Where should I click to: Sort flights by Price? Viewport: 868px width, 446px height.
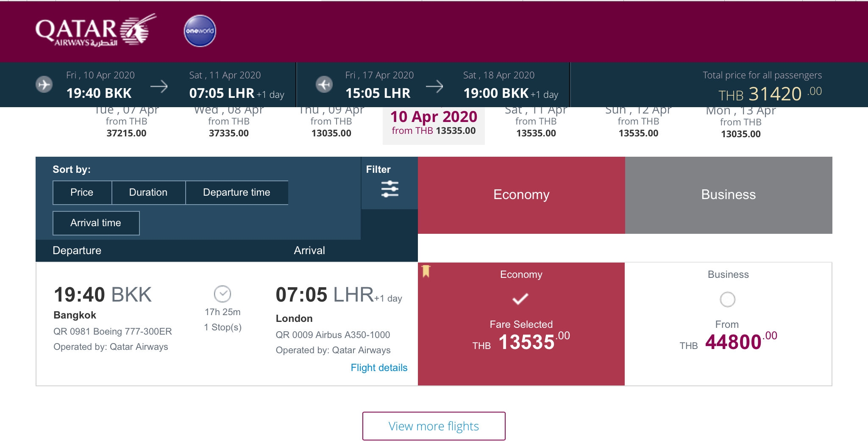(x=82, y=192)
